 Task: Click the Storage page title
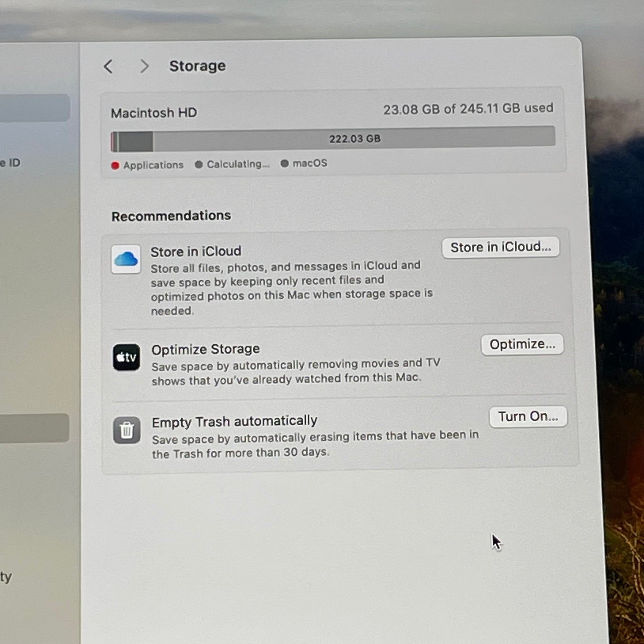197,66
